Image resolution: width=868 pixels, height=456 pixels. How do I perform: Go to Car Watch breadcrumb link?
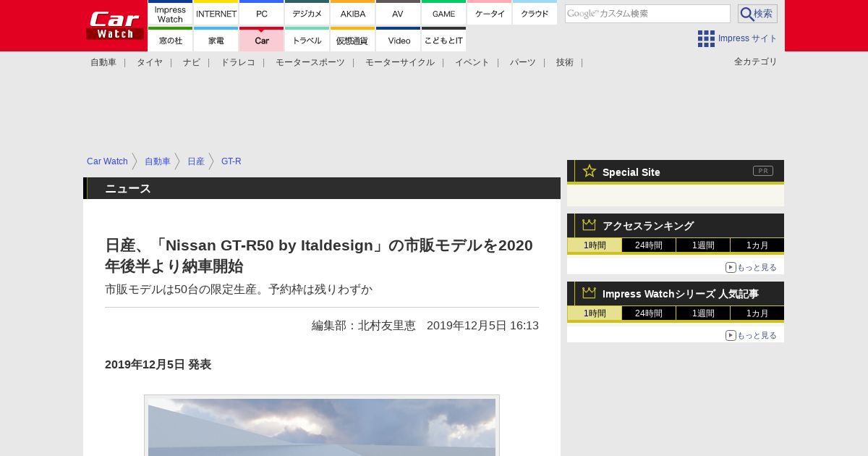[107, 161]
